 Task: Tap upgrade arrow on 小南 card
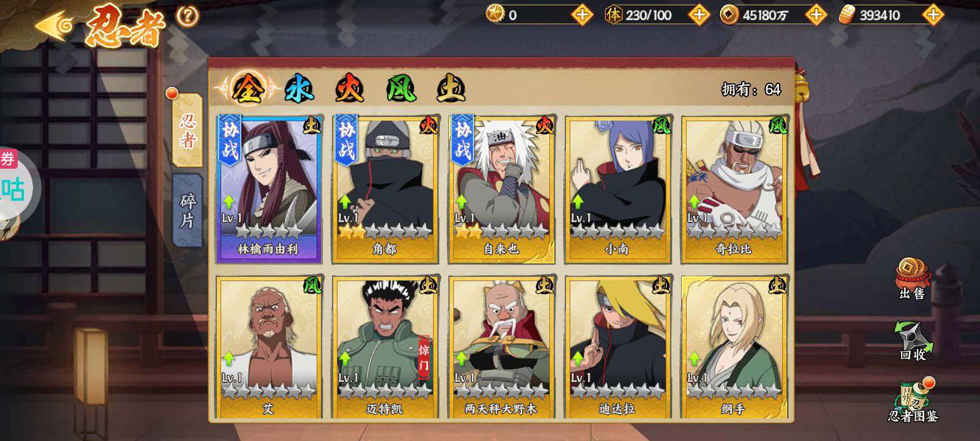pyautogui.click(x=578, y=202)
